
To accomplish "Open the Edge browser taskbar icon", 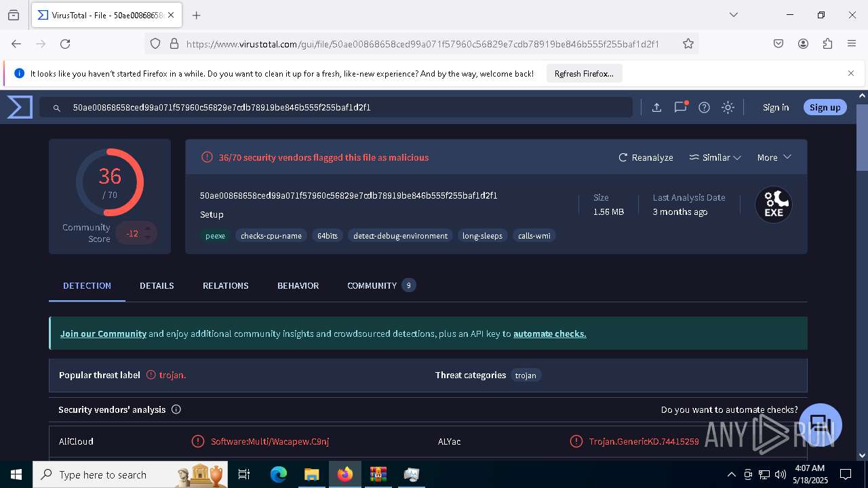I will (279, 474).
